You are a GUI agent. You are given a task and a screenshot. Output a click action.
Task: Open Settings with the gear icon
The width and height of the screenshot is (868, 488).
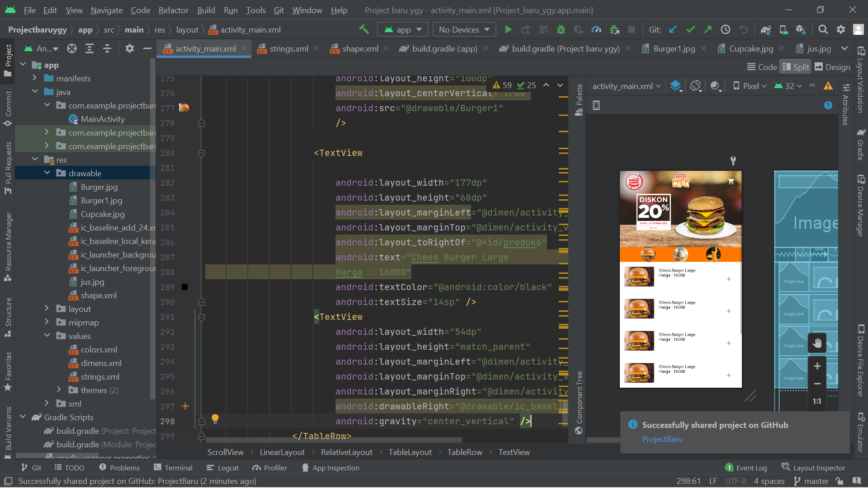[840, 29]
